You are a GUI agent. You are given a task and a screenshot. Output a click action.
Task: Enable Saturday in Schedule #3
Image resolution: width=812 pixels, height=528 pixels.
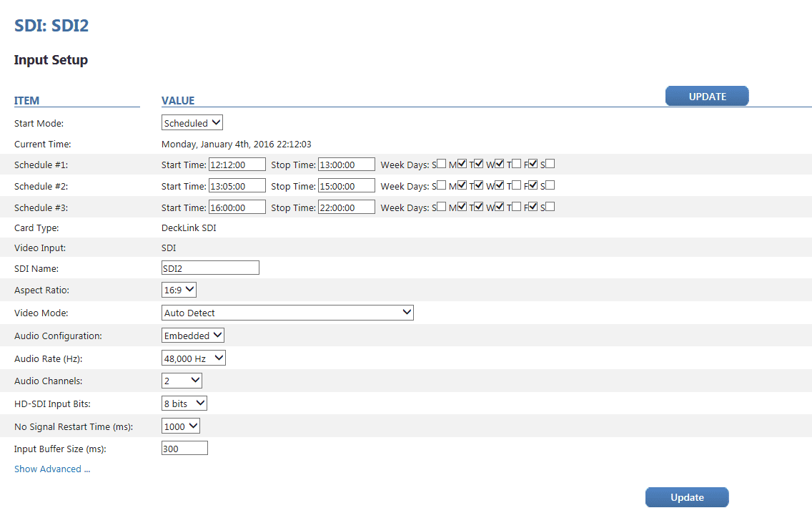click(550, 207)
